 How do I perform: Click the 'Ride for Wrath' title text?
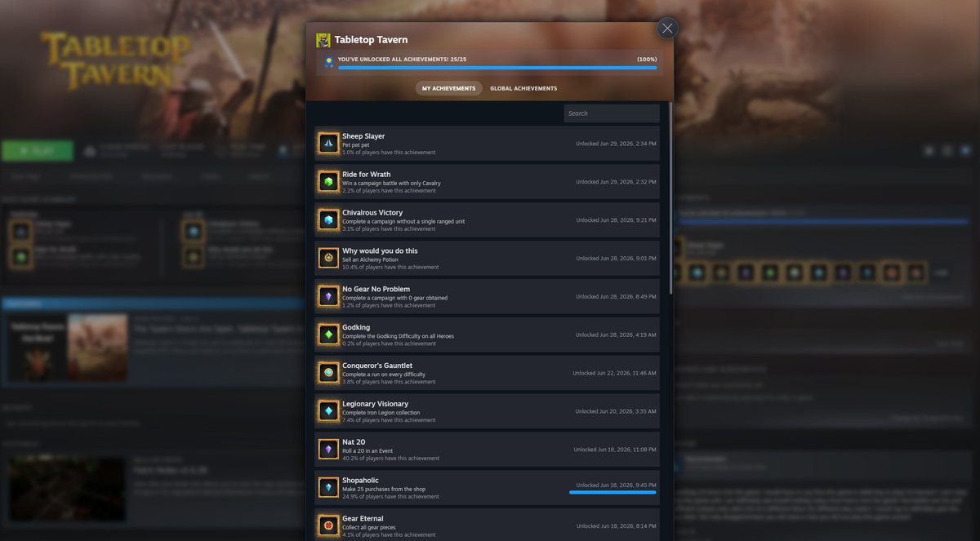[x=367, y=175]
